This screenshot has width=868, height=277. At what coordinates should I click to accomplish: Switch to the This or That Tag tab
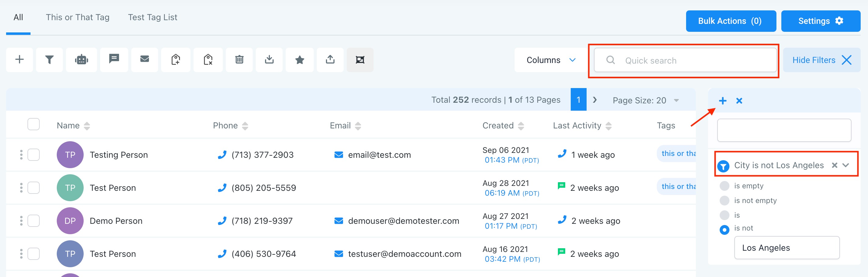point(78,17)
